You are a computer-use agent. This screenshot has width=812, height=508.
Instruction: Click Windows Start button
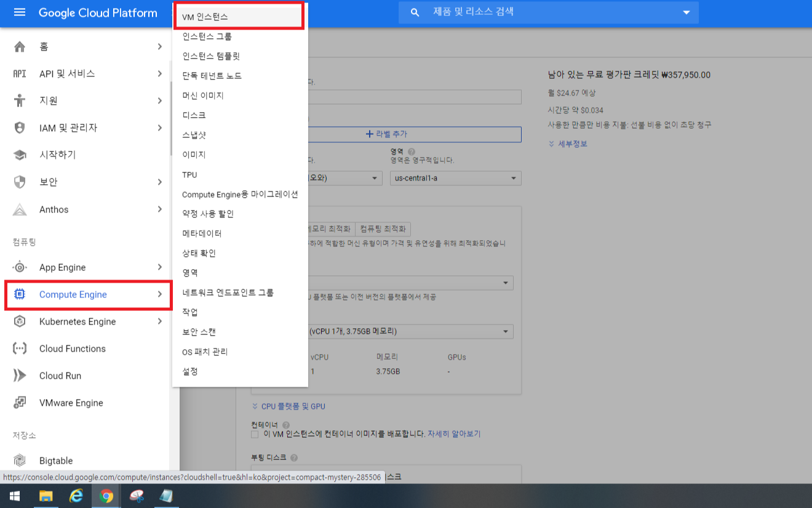tap(14, 496)
